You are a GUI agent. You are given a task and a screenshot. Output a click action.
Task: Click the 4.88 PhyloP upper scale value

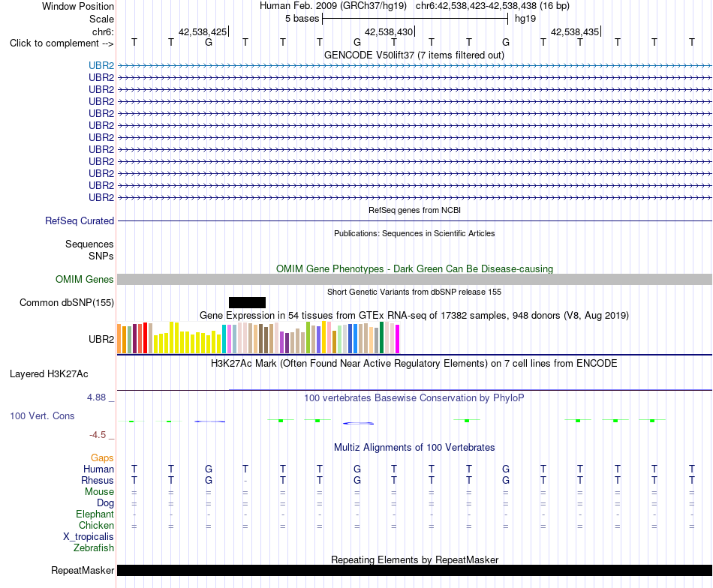pyautogui.click(x=96, y=397)
